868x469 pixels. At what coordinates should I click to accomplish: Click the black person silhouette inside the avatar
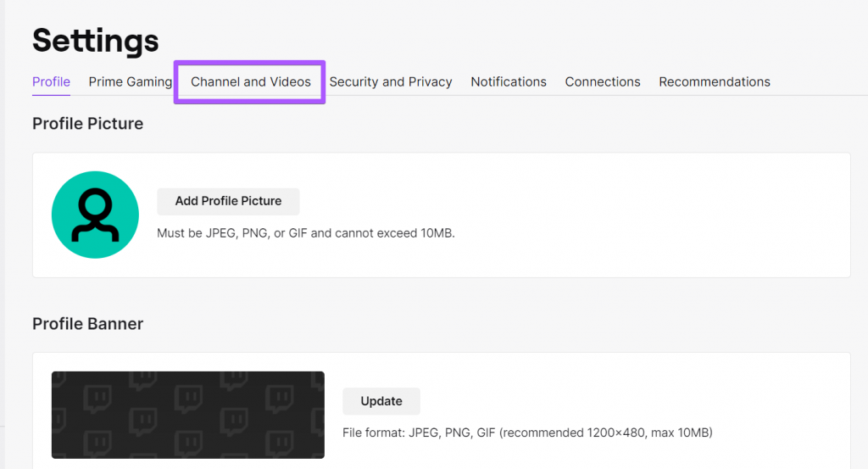pyautogui.click(x=95, y=215)
